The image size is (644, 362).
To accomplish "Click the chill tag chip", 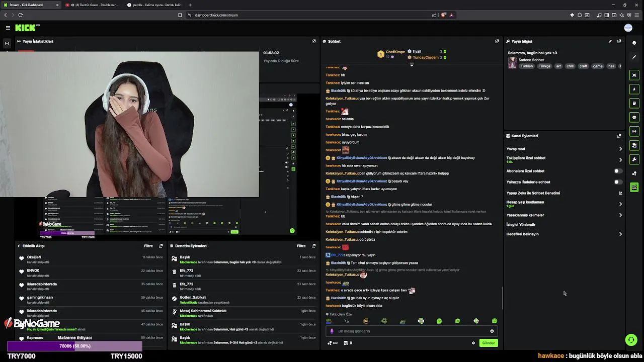I will (570, 66).
